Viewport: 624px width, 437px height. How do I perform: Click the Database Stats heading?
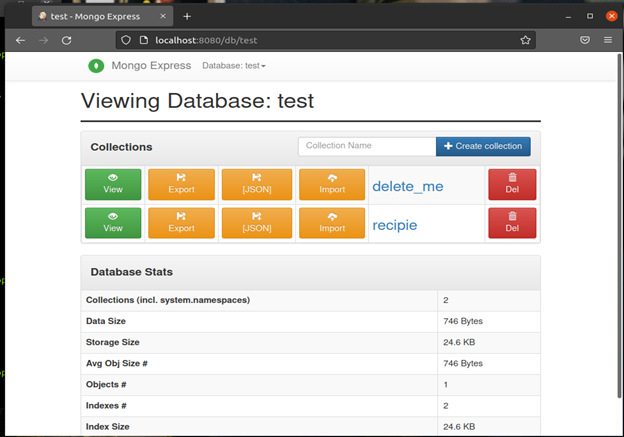[x=132, y=272]
